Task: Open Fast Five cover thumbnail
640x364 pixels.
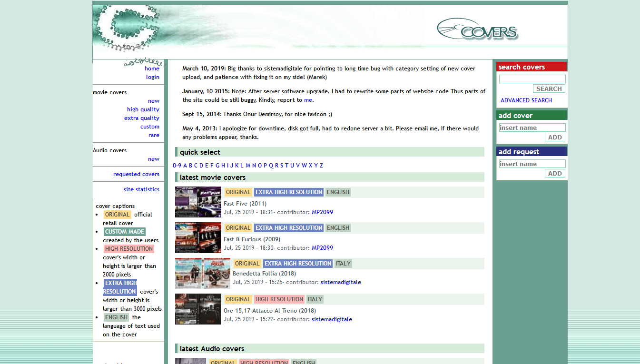Action: [x=198, y=202]
